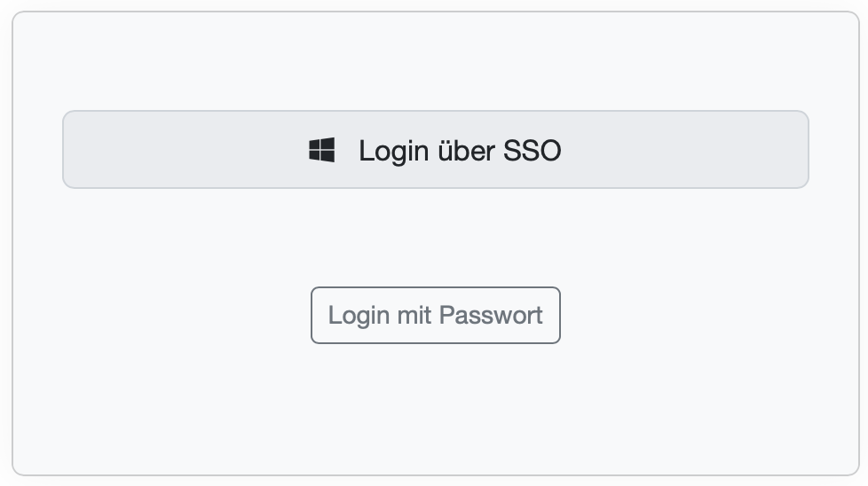Click the 'Login über SSO' button
Image resolution: width=868 pixels, height=486 pixels.
435,150
